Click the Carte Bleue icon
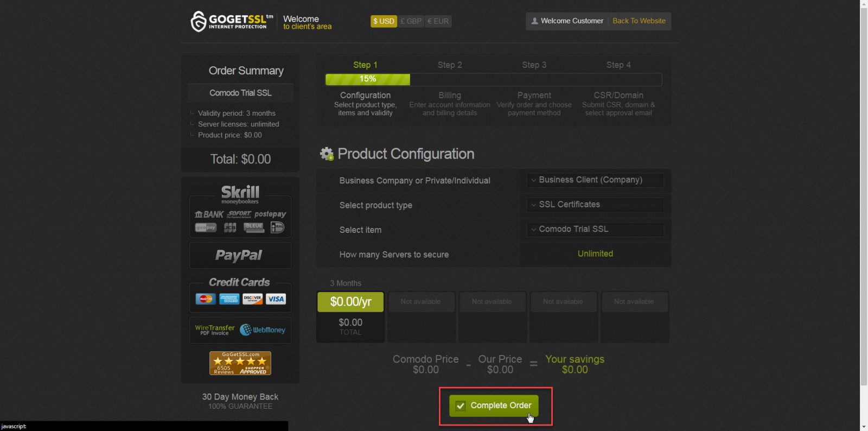868x431 pixels. (254, 227)
